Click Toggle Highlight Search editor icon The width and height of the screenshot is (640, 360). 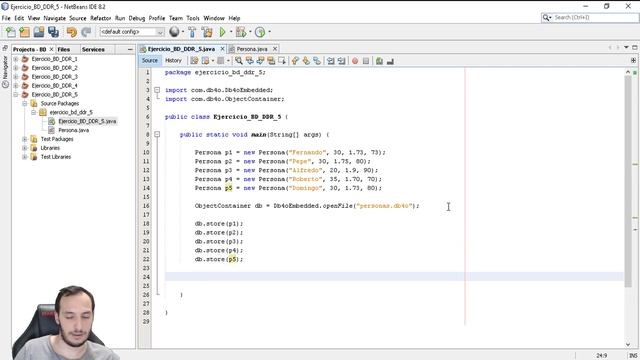coord(271,61)
